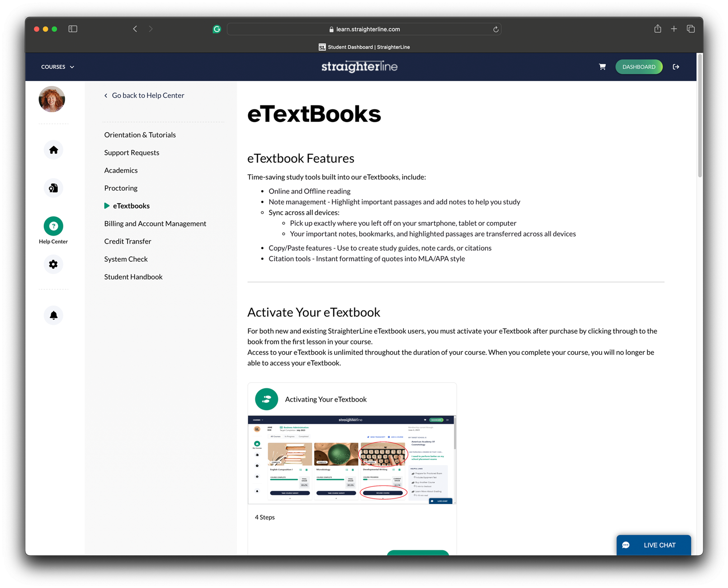The height and width of the screenshot is (588, 728).
Task: Click the Dashboard button
Action: tap(639, 67)
